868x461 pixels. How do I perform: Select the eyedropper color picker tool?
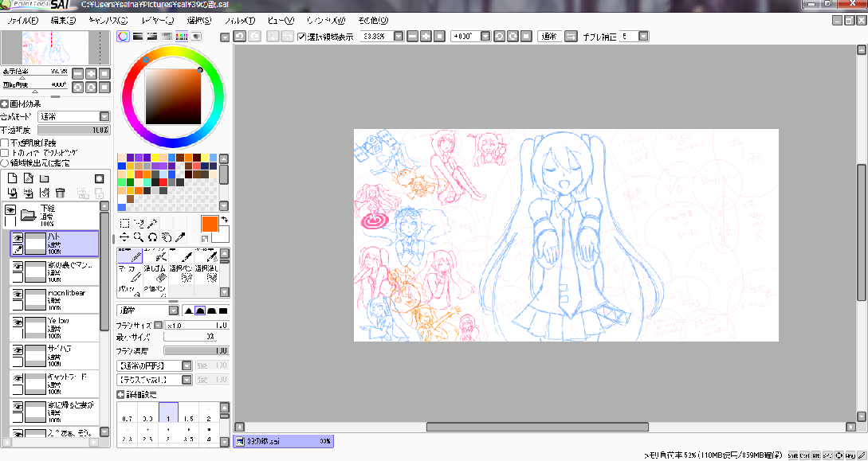(180, 237)
